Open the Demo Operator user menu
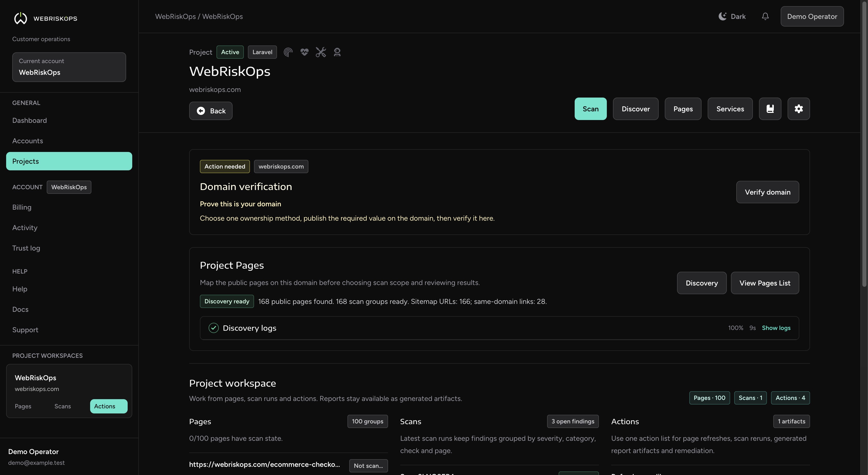This screenshot has height=475, width=868. (x=812, y=16)
